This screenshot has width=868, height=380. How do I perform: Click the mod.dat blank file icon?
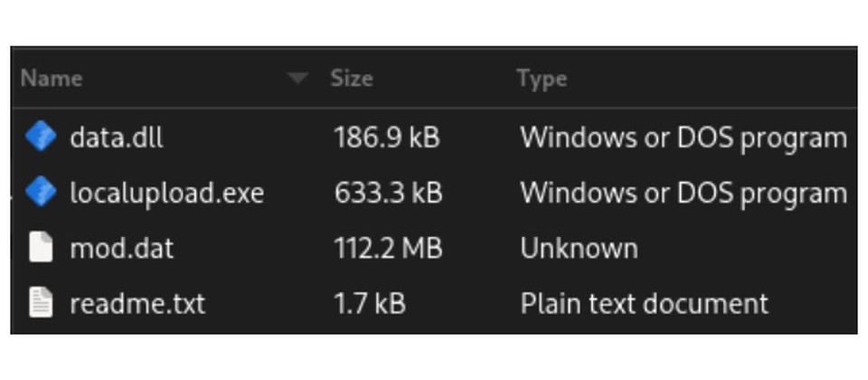41,247
